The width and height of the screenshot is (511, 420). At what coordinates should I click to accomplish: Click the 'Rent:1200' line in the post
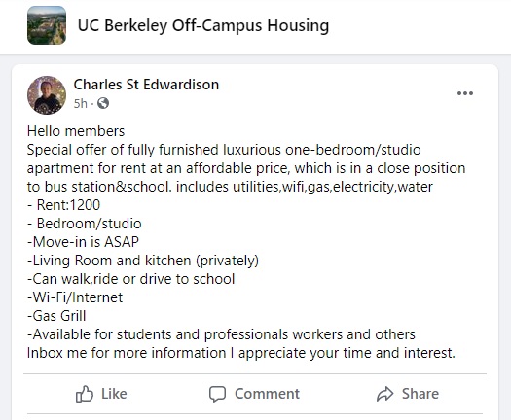point(64,205)
